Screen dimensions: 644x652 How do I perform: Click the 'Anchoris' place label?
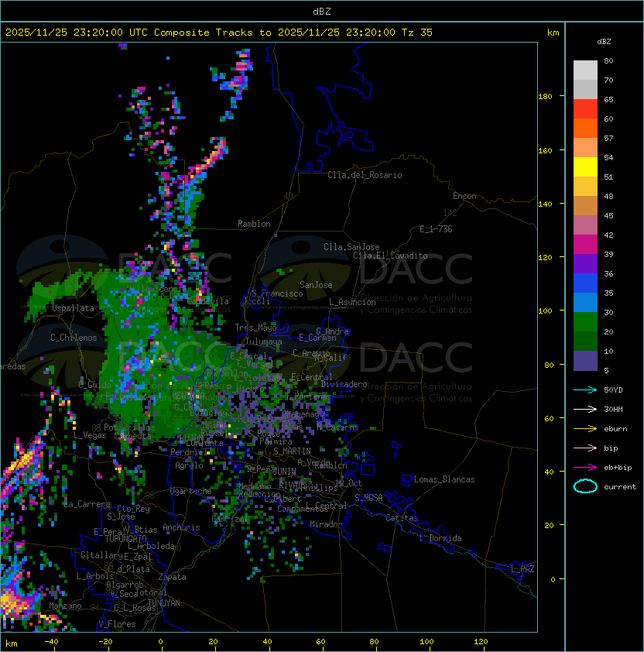click(x=181, y=527)
